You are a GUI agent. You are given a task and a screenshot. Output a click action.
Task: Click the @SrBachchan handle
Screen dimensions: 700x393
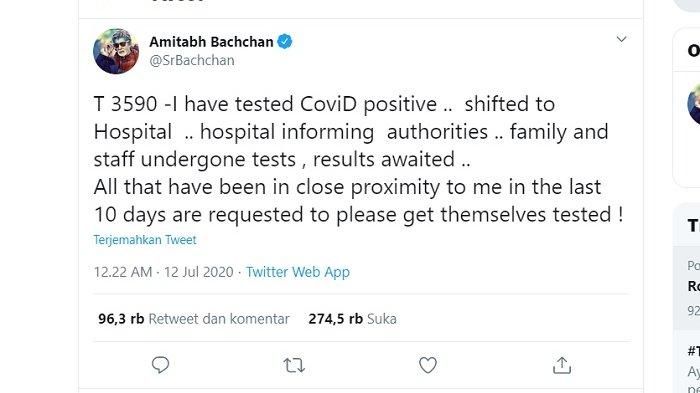click(x=192, y=60)
